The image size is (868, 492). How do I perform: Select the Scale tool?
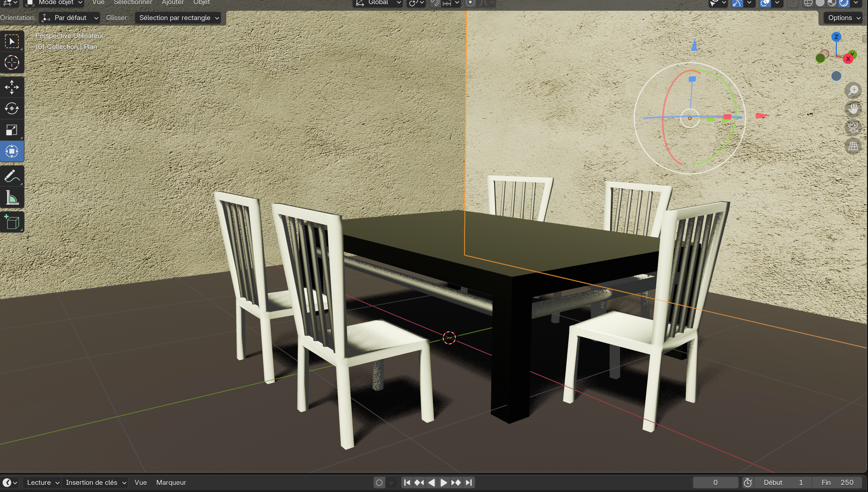[x=12, y=130]
